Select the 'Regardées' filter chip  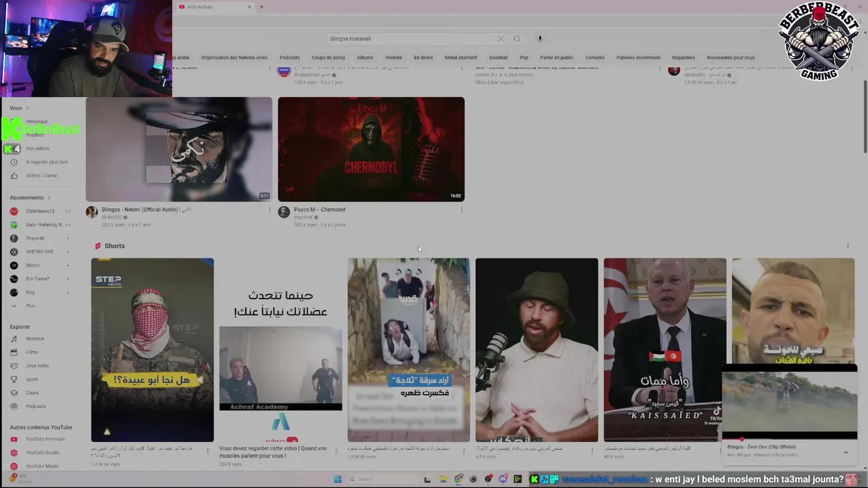[x=684, y=58]
